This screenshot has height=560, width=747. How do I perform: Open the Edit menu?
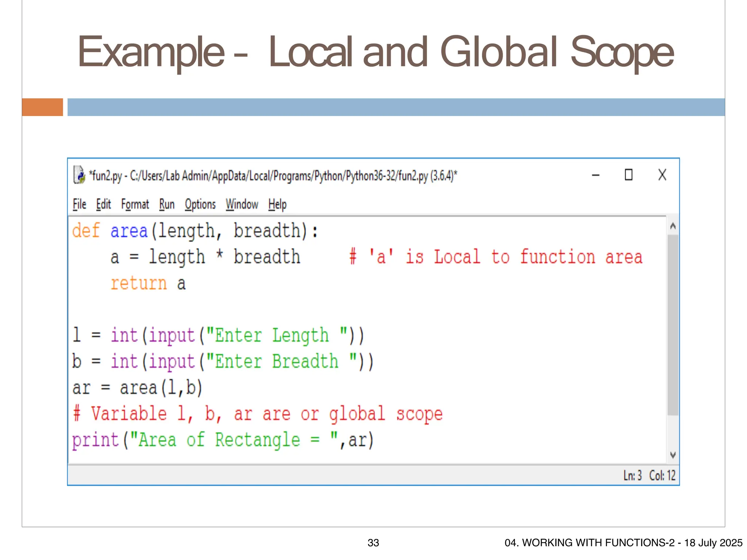104,204
